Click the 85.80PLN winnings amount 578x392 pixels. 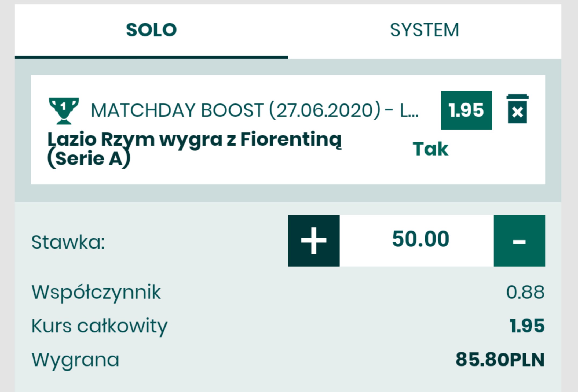[x=500, y=360]
